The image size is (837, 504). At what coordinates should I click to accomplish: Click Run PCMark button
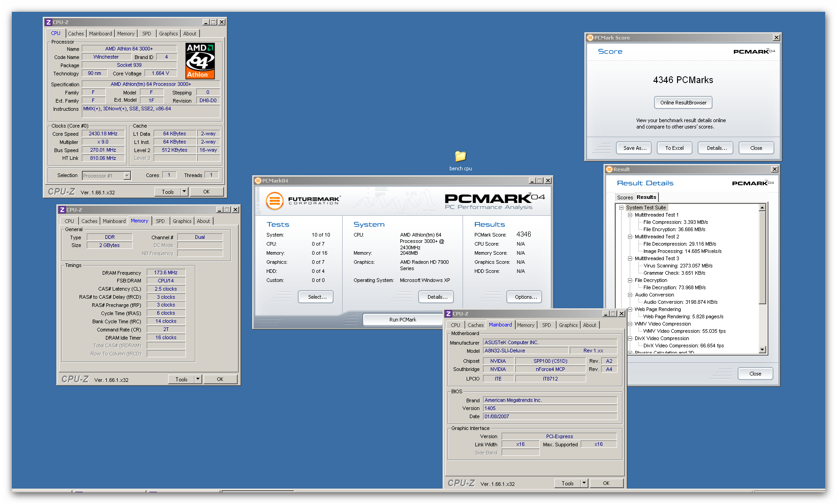pos(403,320)
